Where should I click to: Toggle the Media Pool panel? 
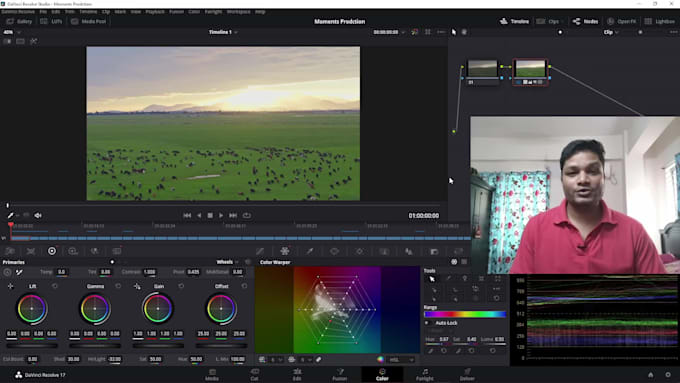89,21
